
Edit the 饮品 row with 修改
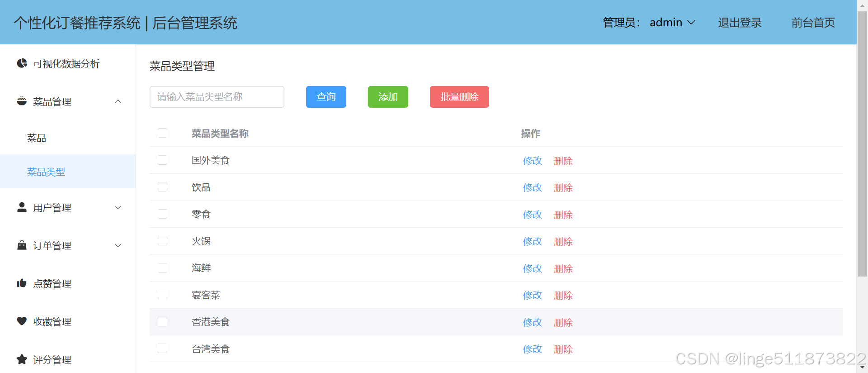[533, 187]
